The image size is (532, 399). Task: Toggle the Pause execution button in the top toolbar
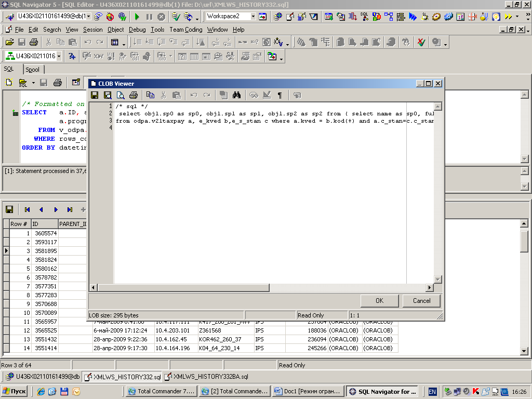[x=149, y=17]
